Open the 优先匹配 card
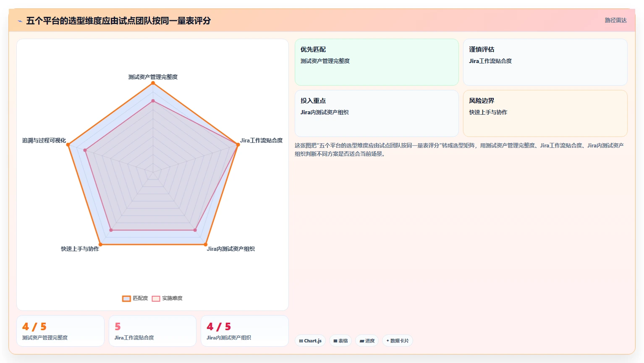This screenshot has height=363, width=644. click(x=377, y=62)
